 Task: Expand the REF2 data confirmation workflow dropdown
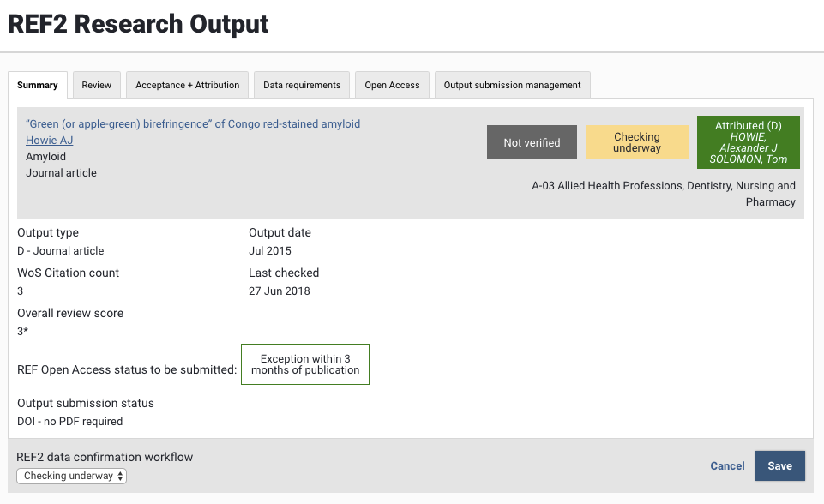click(71, 476)
